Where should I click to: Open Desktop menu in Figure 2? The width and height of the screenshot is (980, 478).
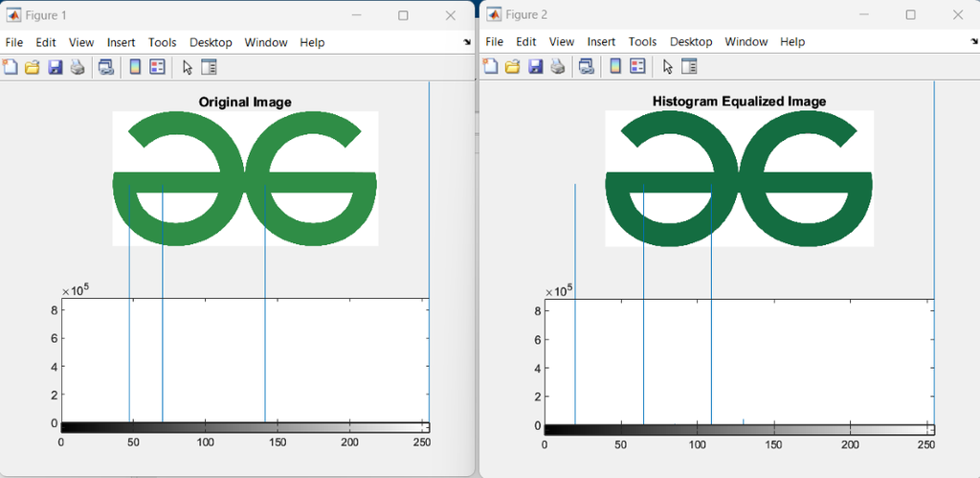(x=691, y=41)
